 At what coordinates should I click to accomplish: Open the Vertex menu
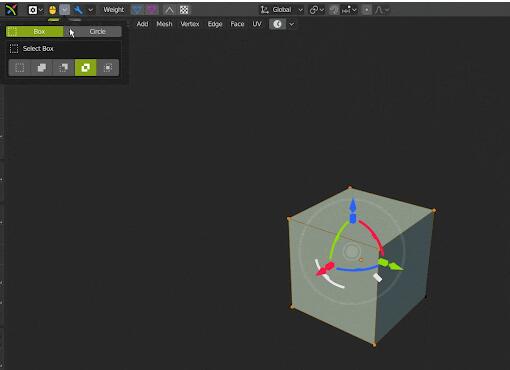[190, 24]
